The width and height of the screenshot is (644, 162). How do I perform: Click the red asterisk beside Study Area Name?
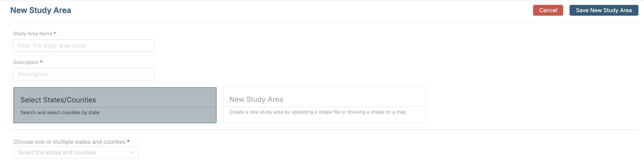[55, 33]
